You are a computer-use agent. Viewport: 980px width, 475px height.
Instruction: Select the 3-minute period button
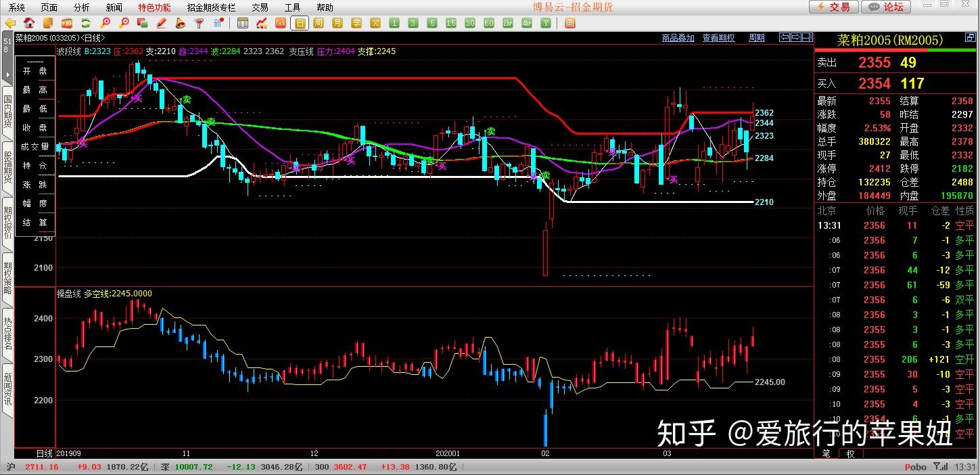click(413, 23)
